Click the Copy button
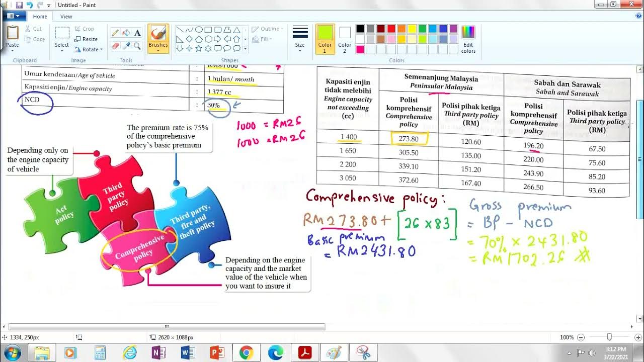Viewport: 644px width, 362px height. tap(35, 39)
